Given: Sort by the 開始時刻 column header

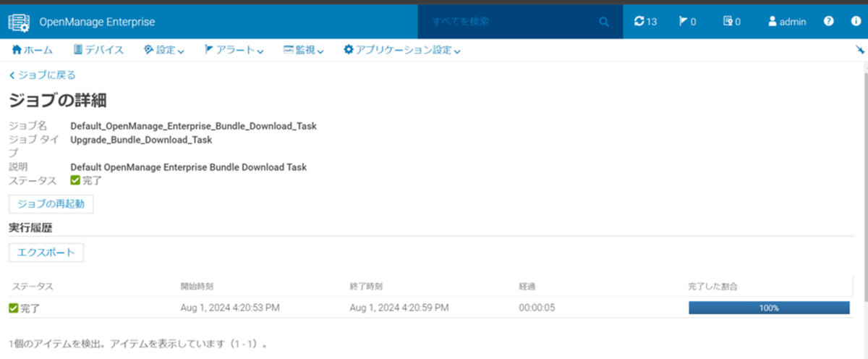Looking at the screenshot, I should (x=197, y=287).
